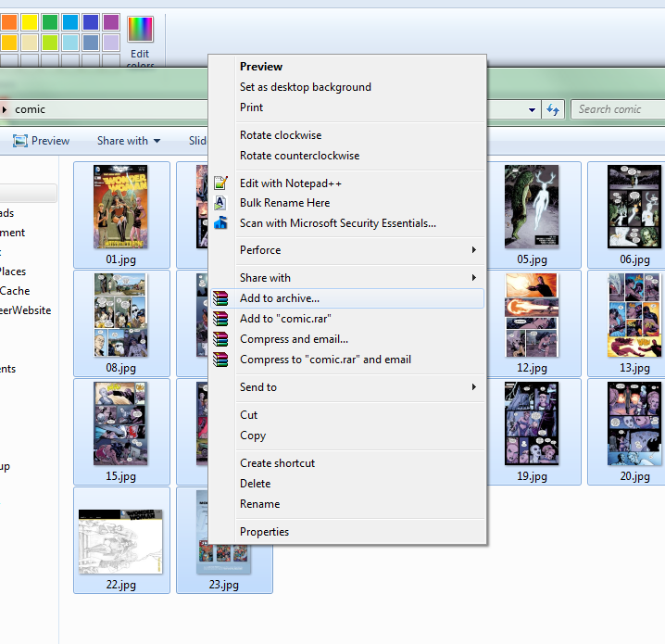Pick the green color swatch
Viewport: 665px width, 644px height.
click(x=50, y=22)
